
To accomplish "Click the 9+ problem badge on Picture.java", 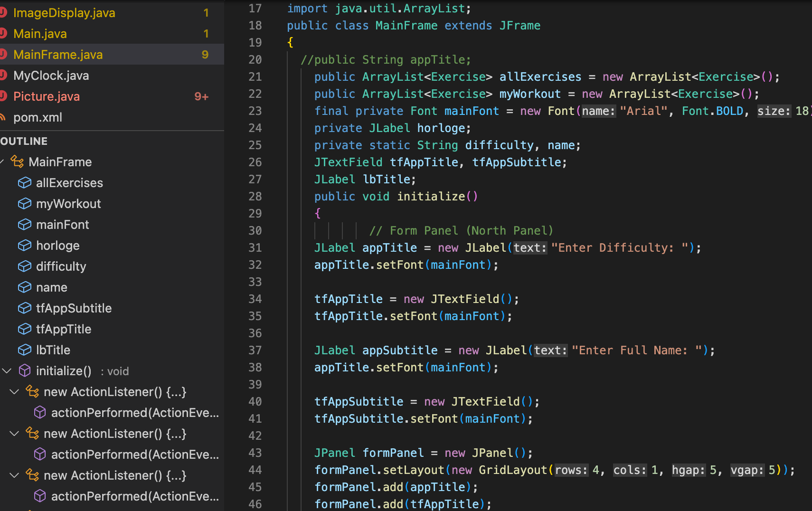I will (x=201, y=96).
